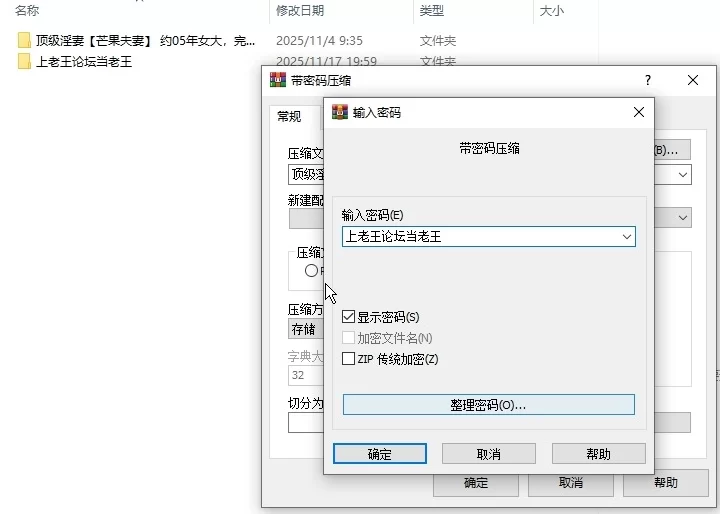The height and width of the screenshot is (514, 720).
Task: Click the folder icon beside 上老王论坛当老王
Action: tap(24, 62)
